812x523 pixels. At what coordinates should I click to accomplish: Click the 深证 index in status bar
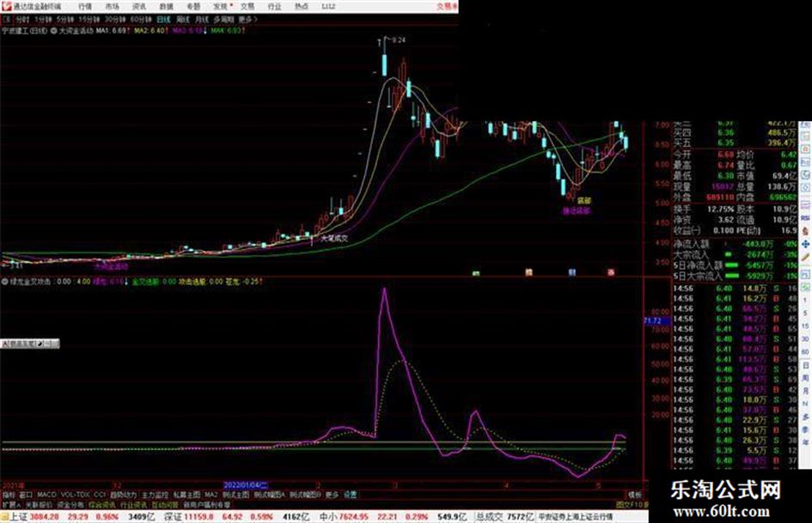coord(174,517)
